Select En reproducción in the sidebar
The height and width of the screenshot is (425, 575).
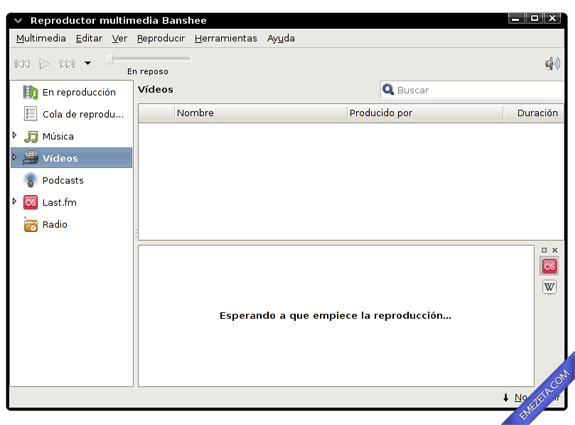pos(72,92)
